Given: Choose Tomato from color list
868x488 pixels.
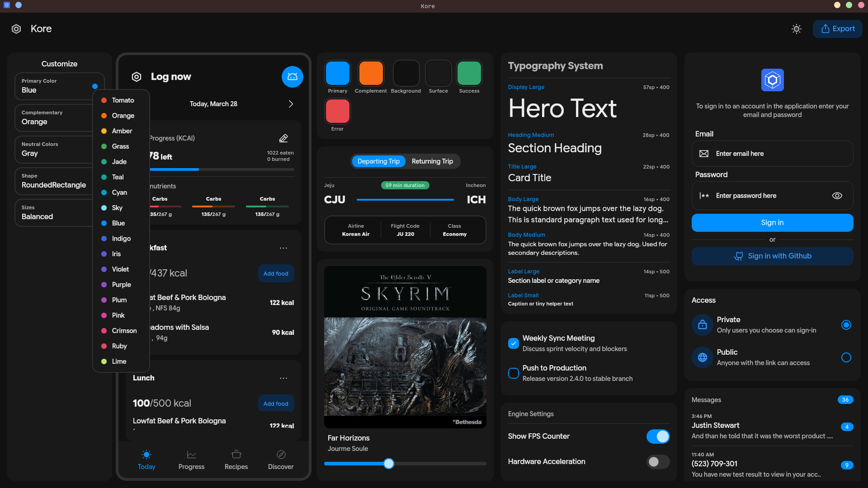Looking at the screenshot, I should [121, 100].
